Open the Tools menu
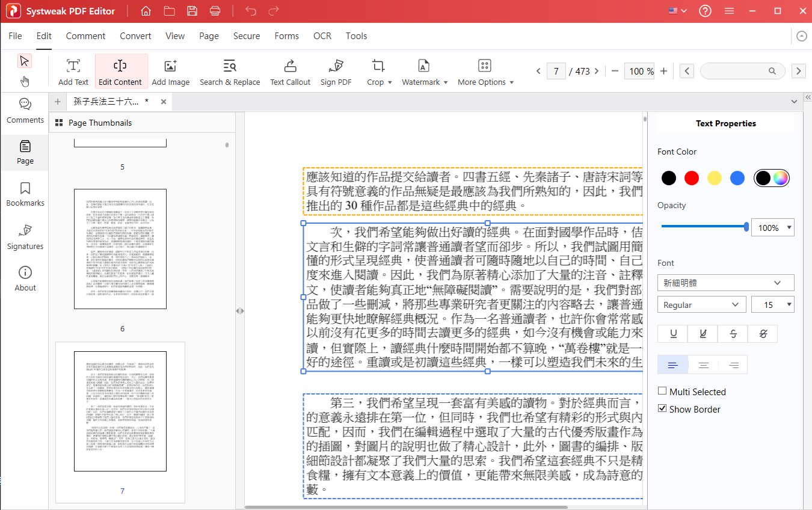 356,36
